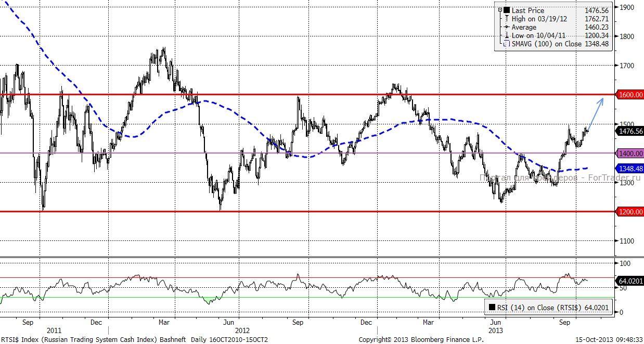The height and width of the screenshot is (344, 644).
Task: Click the High marker icon in legend
Action: coord(507,19)
